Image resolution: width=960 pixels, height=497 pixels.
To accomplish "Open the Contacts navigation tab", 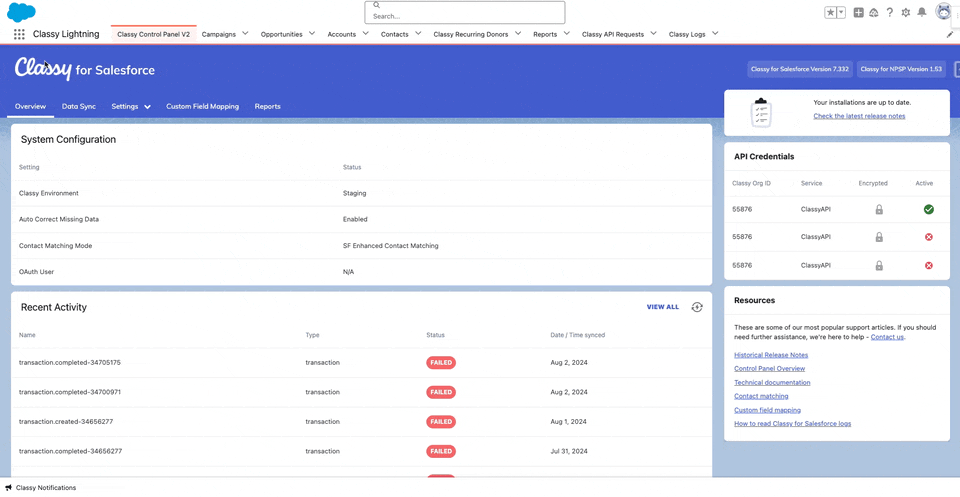I will click(x=394, y=34).
